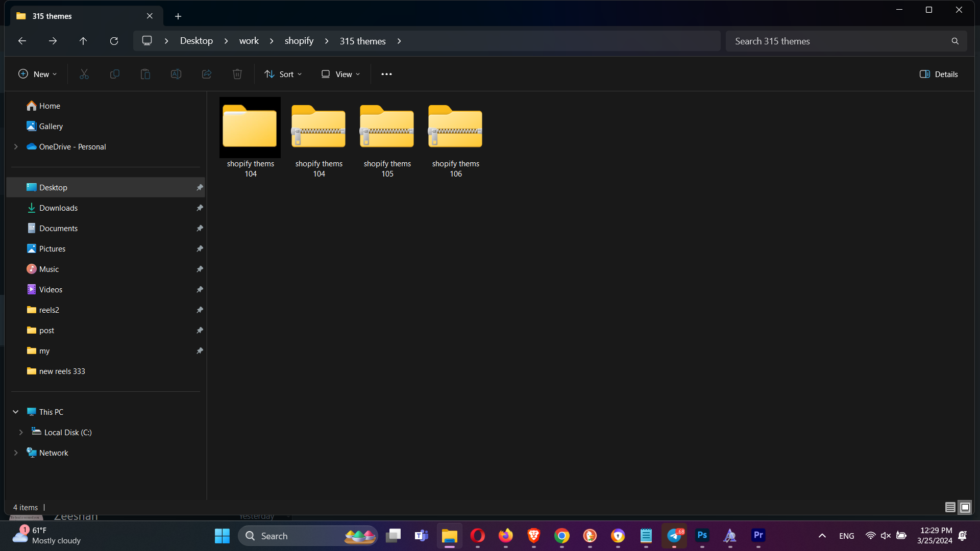Expand OneDrive - Personal tree node
Viewport: 980px width, 551px height.
(x=16, y=146)
